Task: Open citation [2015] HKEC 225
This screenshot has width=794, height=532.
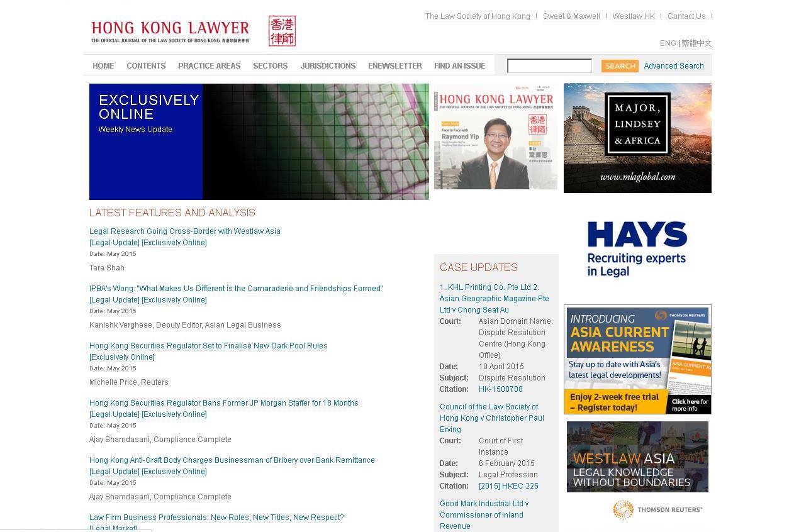Action: click(508, 486)
